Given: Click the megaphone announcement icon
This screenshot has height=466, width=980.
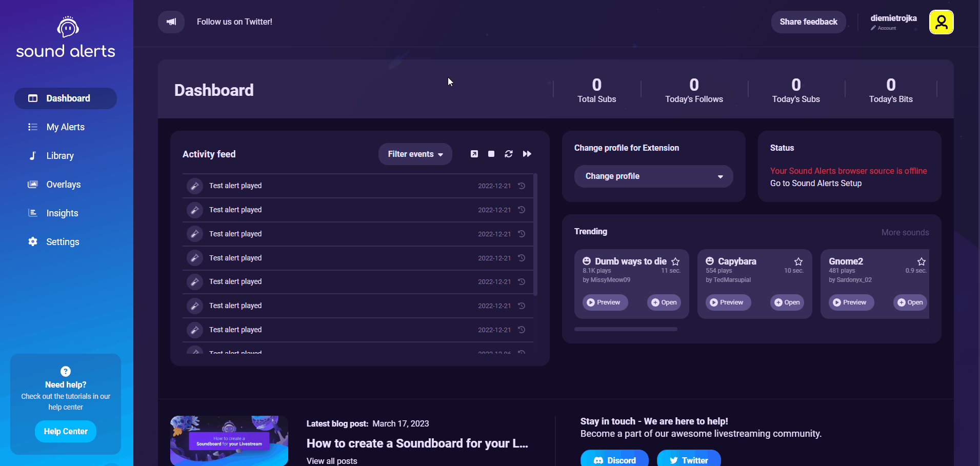Looking at the screenshot, I should [x=171, y=22].
